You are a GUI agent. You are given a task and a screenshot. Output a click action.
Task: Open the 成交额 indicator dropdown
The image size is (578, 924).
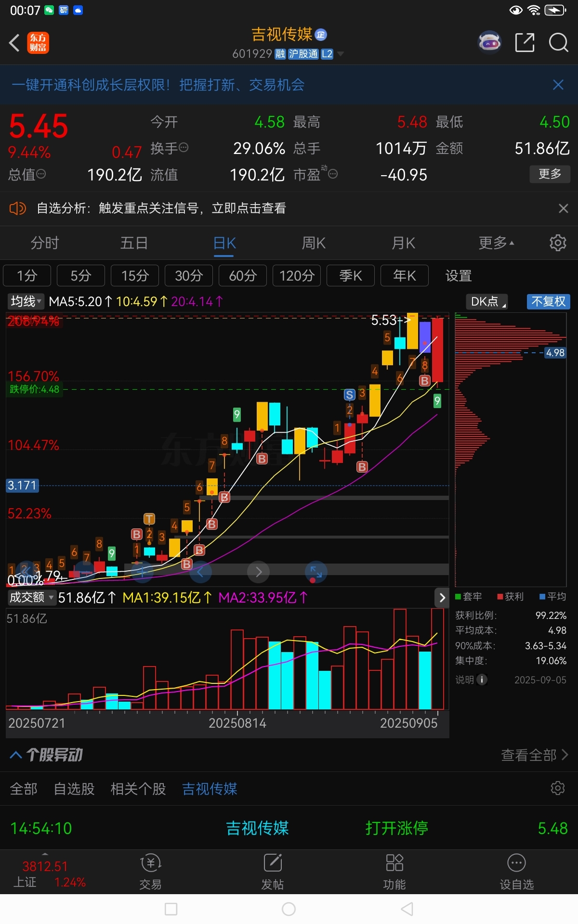[32, 598]
